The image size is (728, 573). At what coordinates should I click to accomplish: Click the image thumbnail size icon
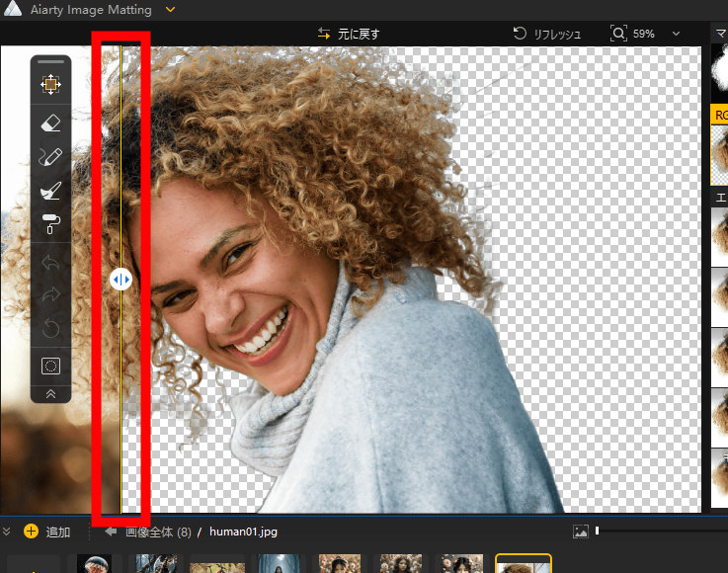click(581, 532)
